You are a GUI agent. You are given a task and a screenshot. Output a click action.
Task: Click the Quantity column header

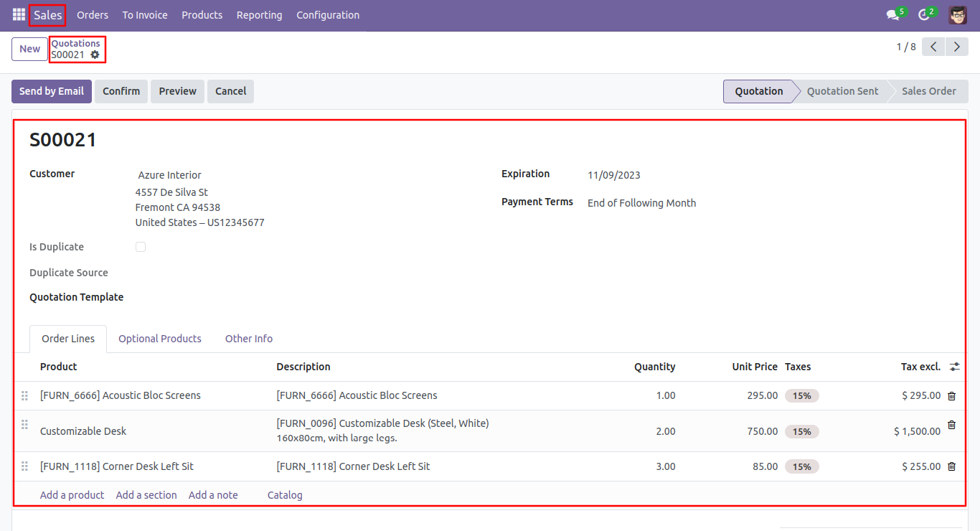pyautogui.click(x=654, y=367)
